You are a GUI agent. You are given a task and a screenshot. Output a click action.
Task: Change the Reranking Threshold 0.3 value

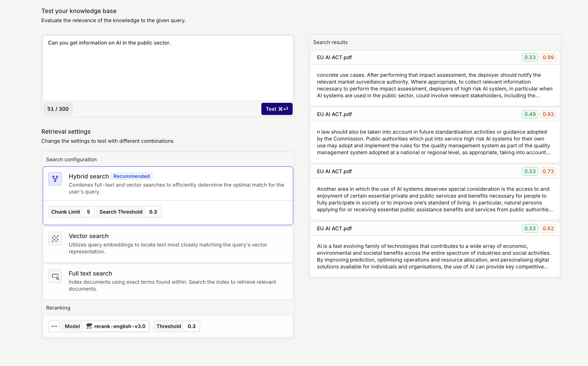coord(192,326)
